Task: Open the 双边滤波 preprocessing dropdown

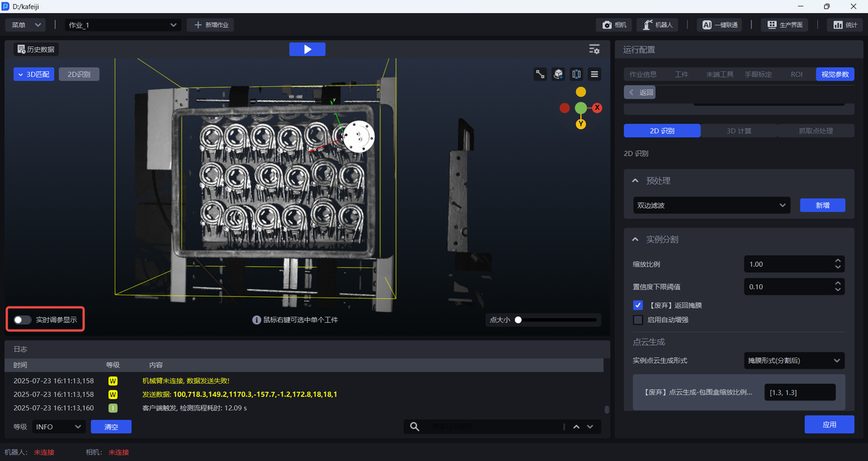Action: (711, 205)
